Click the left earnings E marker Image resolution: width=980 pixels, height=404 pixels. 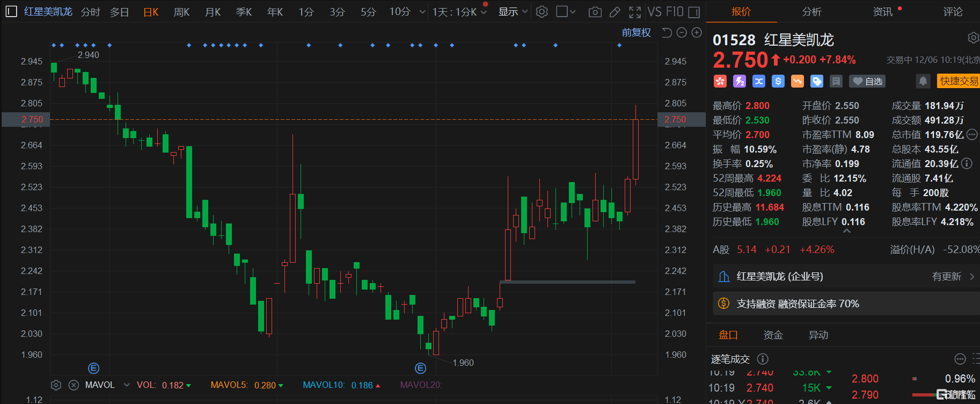pos(93,368)
